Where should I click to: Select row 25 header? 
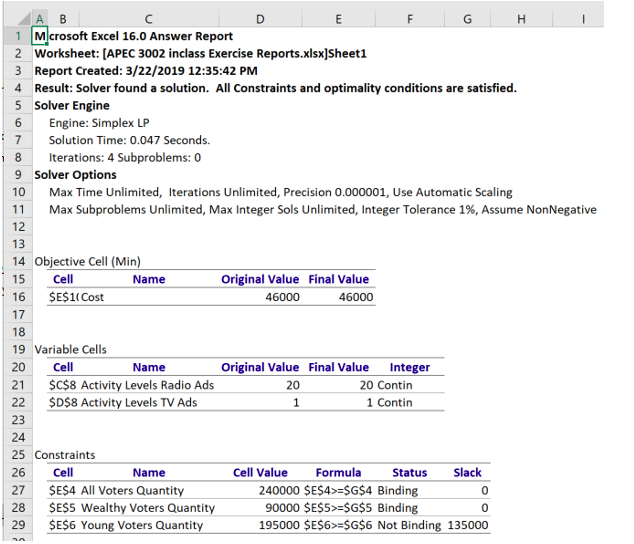17,455
